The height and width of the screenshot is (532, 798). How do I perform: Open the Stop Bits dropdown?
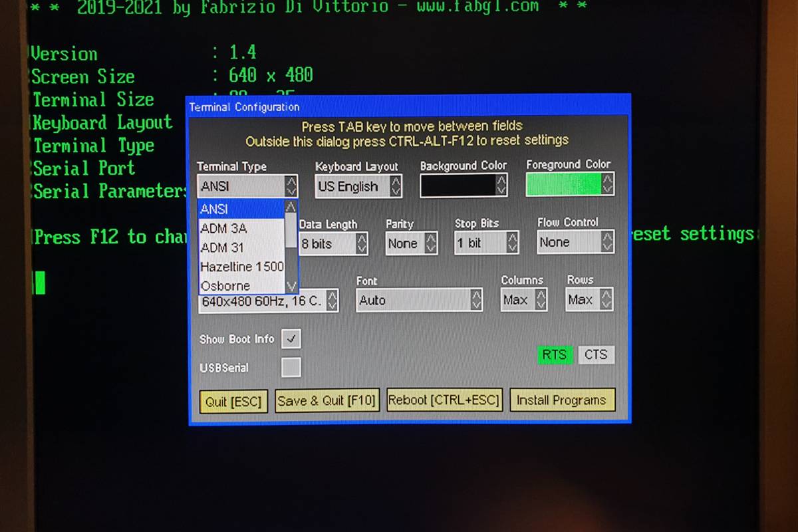(x=487, y=243)
